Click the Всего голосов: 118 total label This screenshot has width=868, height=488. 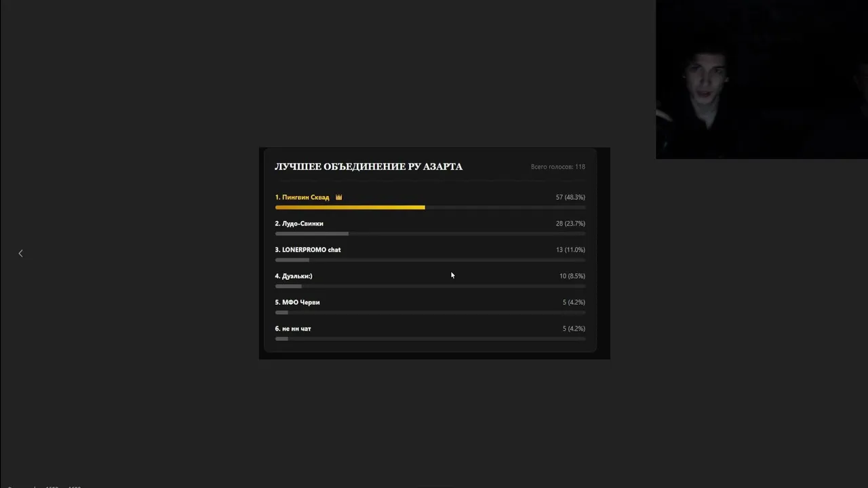click(557, 167)
